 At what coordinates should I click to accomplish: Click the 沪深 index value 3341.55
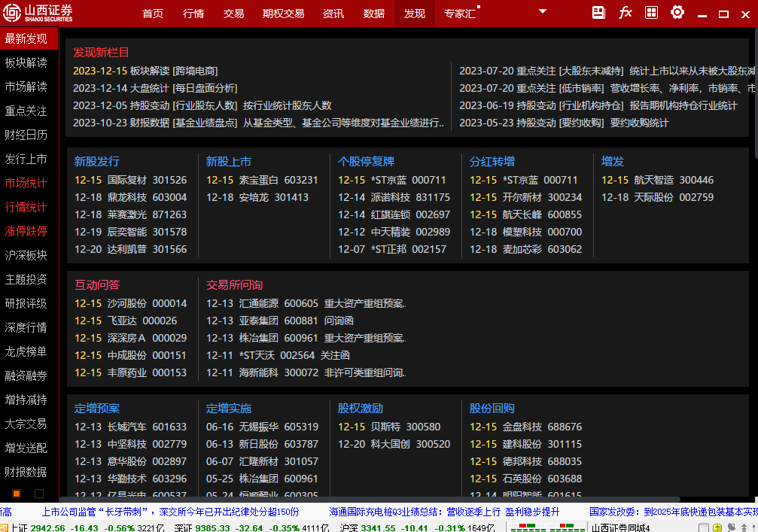(x=378, y=528)
